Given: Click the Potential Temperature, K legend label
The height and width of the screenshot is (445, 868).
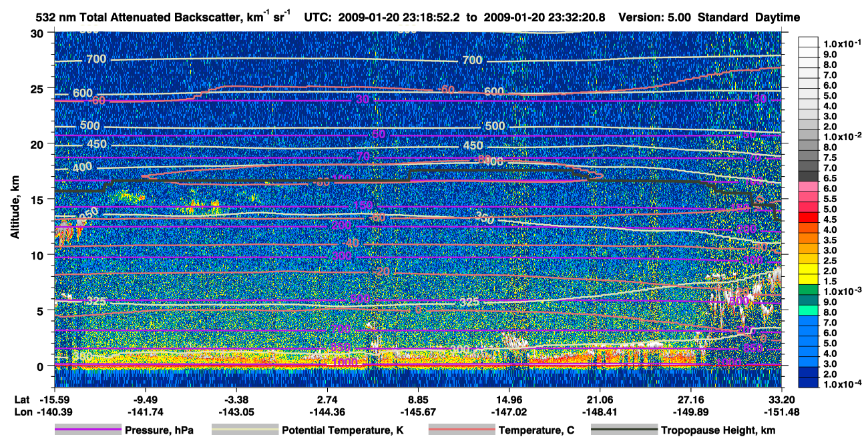Looking at the screenshot, I should click(343, 430).
